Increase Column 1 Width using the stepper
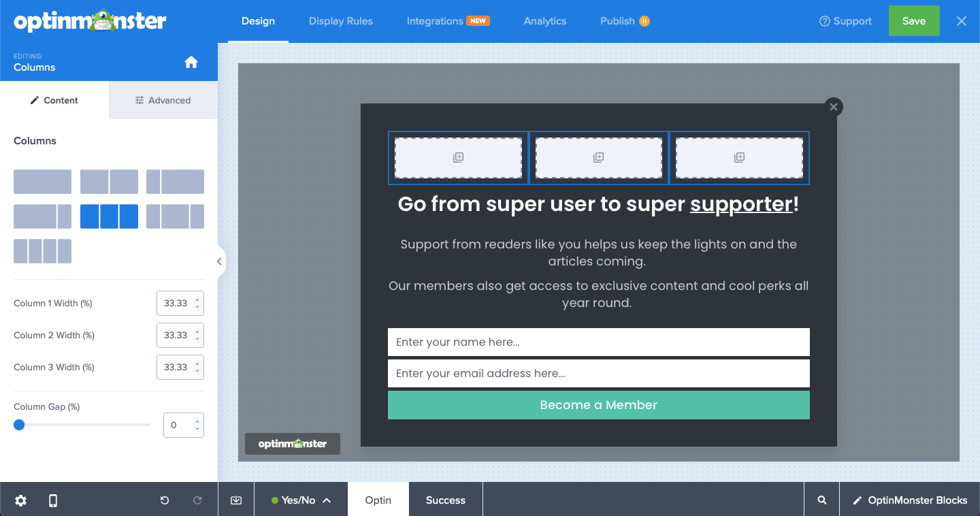This screenshot has height=516, width=980. pyautogui.click(x=199, y=299)
